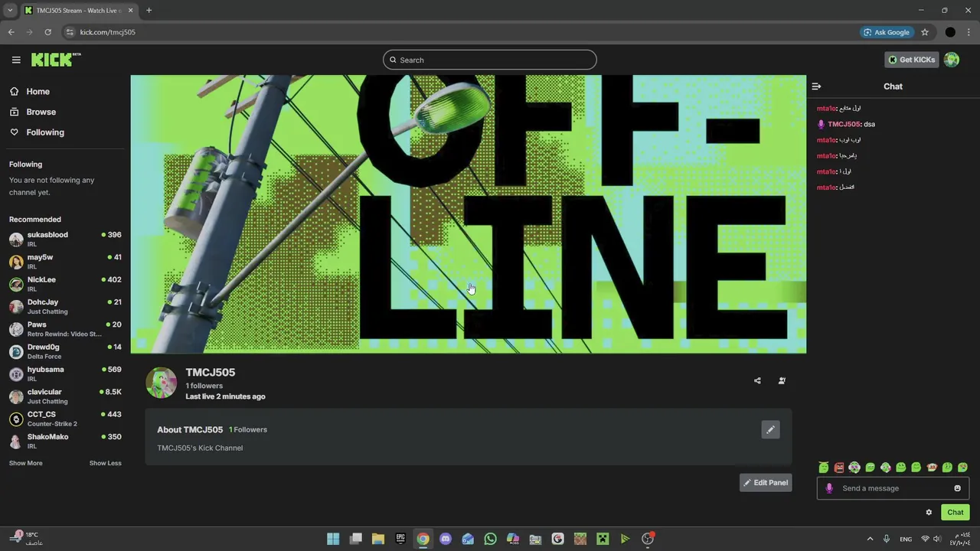Open Discord from taskbar
The height and width of the screenshot is (551, 980).
click(446, 539)
